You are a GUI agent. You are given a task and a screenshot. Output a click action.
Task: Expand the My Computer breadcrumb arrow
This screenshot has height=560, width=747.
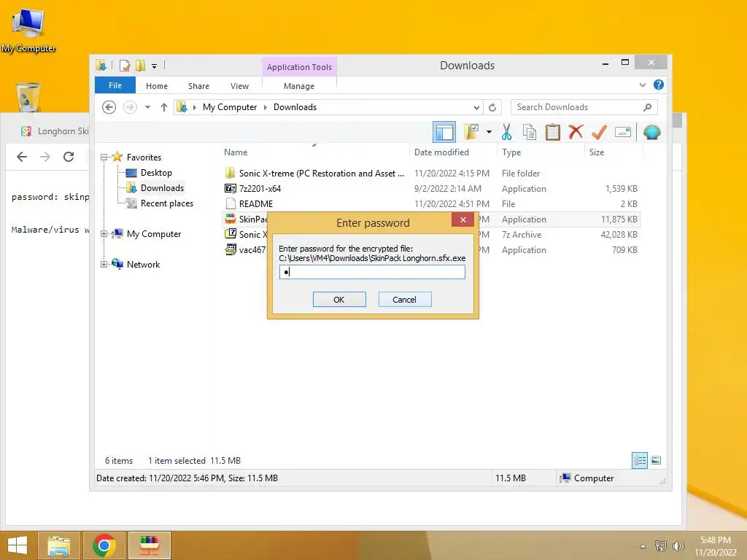[266, 108]
